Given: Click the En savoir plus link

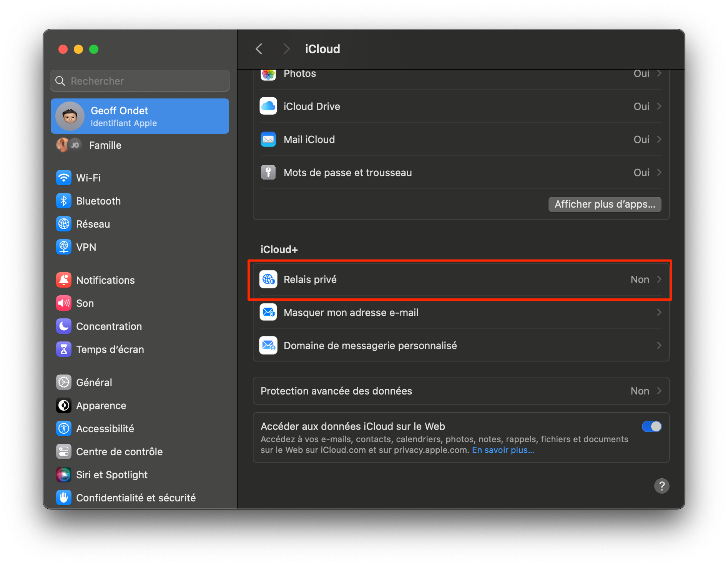Looking at the screenshot, I should point(503,450).
